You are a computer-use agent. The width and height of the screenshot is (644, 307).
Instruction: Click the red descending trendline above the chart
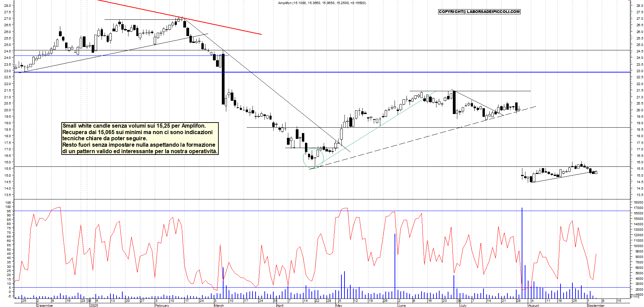tap(179, 17)
